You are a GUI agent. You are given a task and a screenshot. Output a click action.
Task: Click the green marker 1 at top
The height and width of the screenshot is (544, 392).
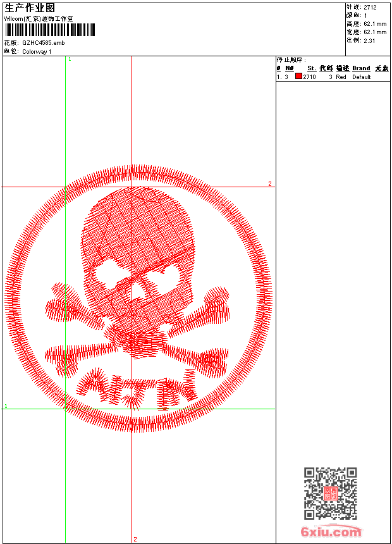pos(70,59)
